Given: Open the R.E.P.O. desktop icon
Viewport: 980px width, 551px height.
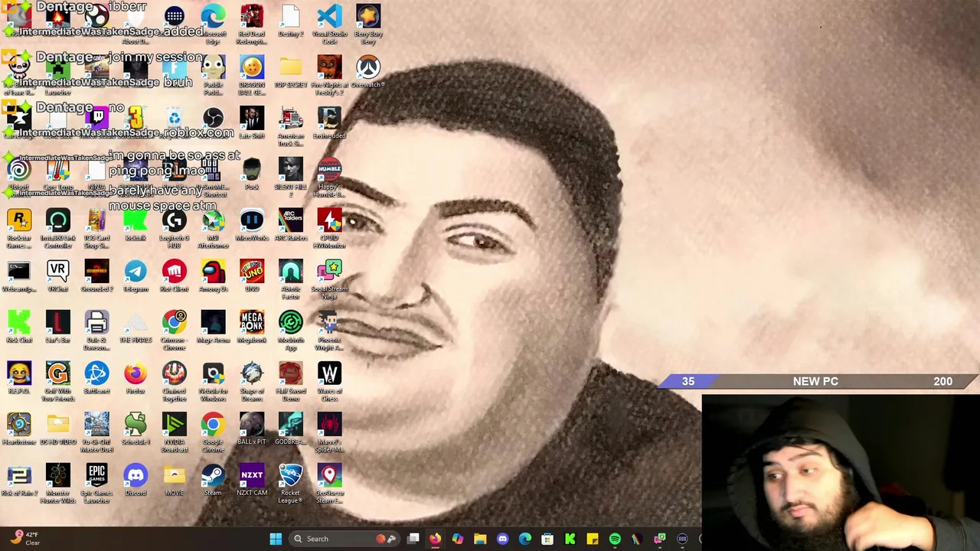Looking at the screenshot, I should pyautogui.click(x=19, y=374).
